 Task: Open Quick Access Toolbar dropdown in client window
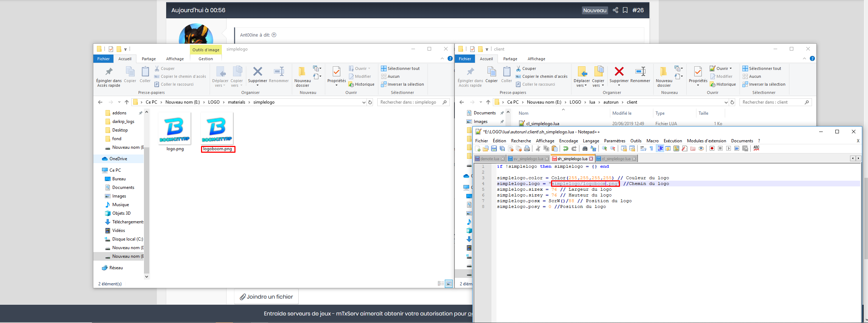(x=487, y=49)
